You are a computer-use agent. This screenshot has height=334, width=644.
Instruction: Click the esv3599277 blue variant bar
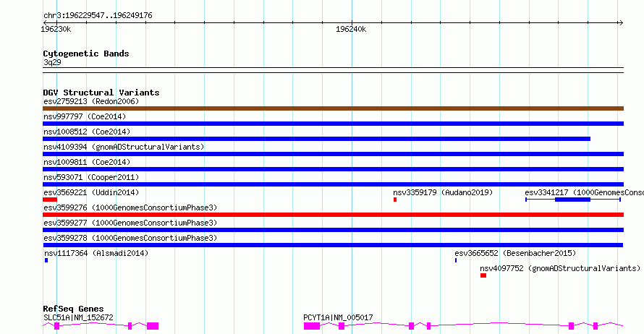point(333,230)
